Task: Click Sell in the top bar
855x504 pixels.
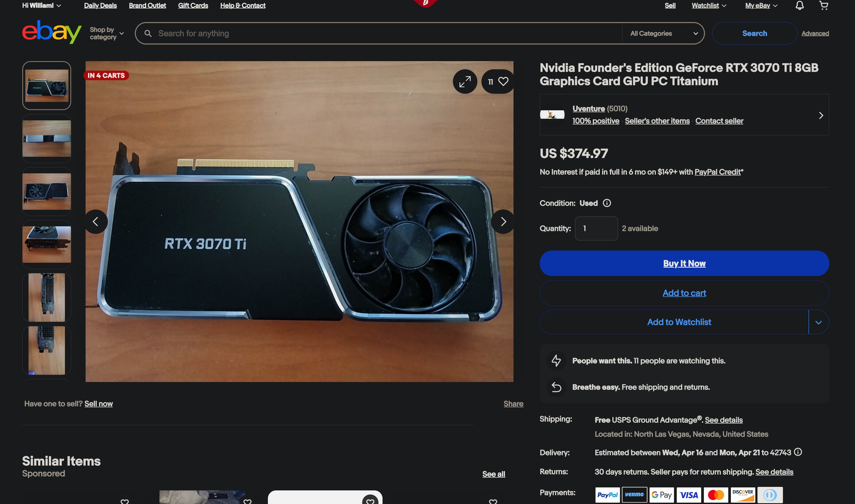Action: coord(670,5)
